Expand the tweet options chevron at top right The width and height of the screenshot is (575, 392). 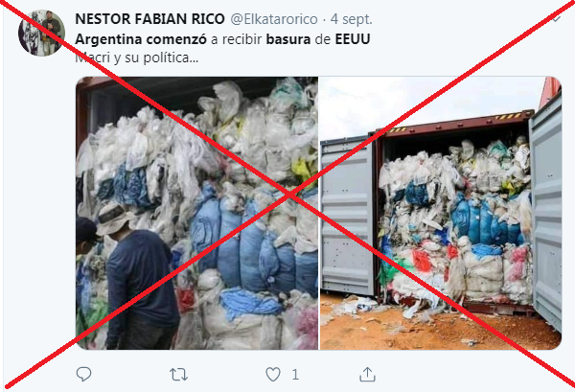pos(557,19)
